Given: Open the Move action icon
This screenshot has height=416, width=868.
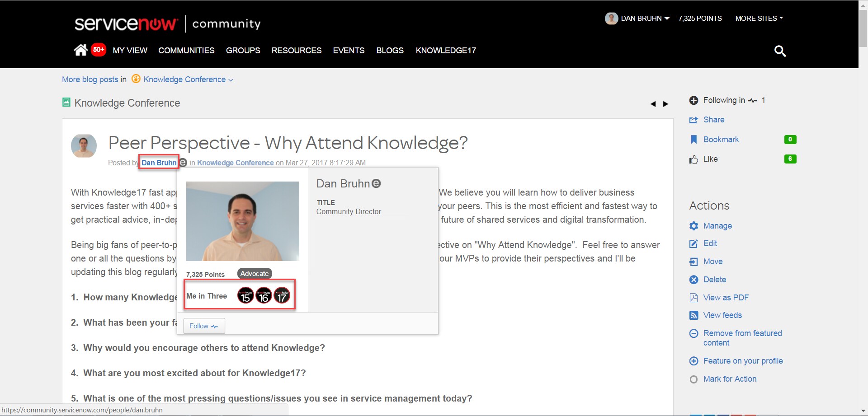Looking at the screenshot, I should coord(694,262).
